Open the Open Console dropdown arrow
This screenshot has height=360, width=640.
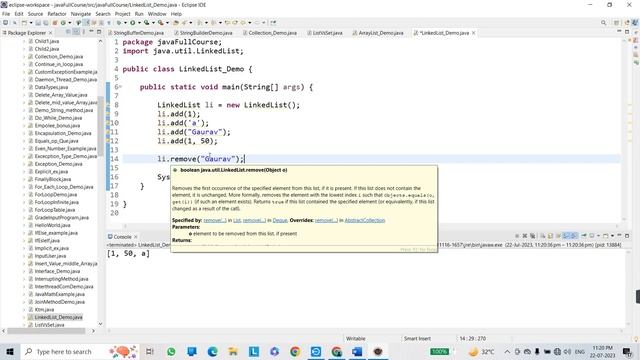[612, 236]
